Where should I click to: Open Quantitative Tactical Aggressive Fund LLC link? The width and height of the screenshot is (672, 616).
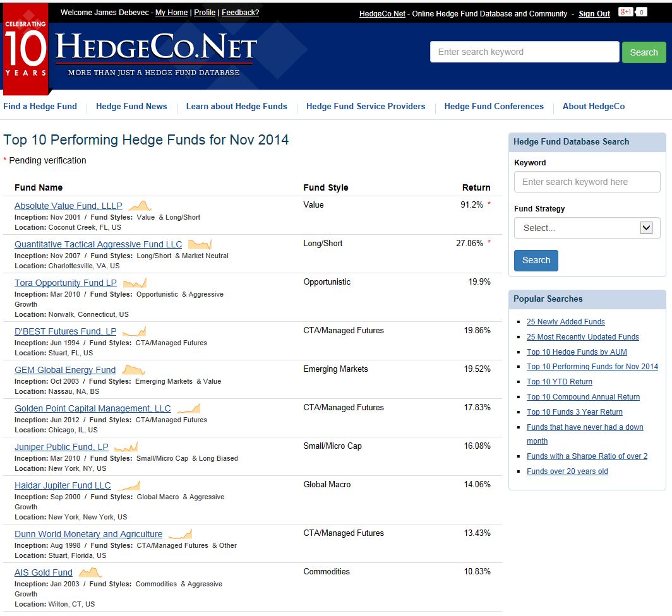pyautogui.click(x=98, y=244)
